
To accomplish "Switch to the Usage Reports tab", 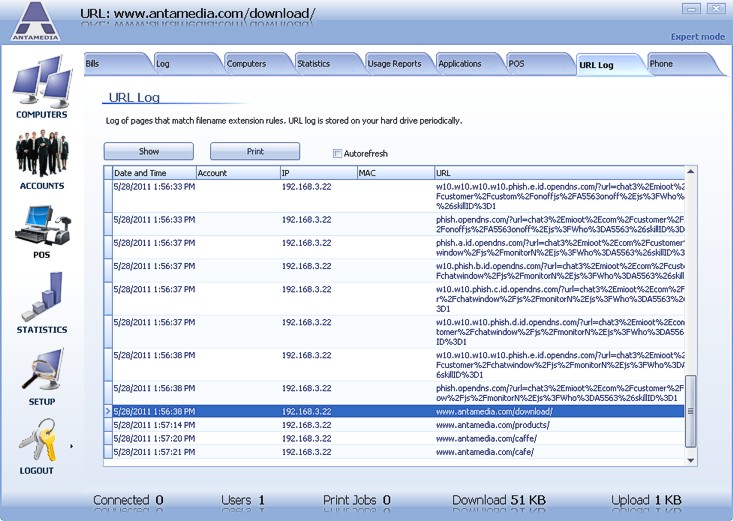I will click(x=400, y=64).
